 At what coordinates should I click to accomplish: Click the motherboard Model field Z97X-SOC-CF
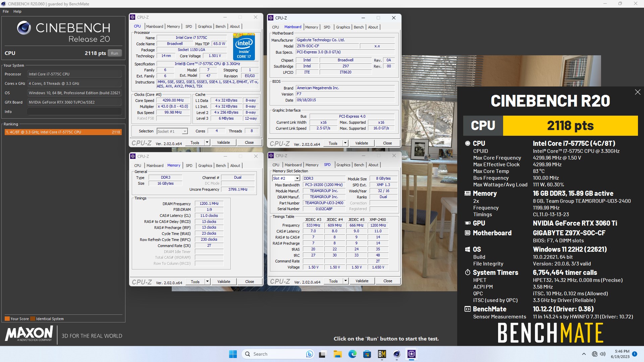click(x=327, y=46)
